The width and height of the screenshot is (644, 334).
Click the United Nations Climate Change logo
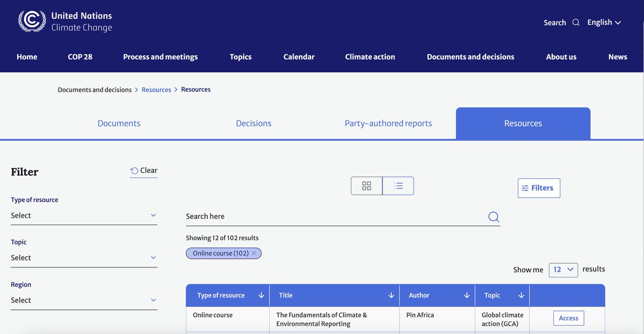coord(65,21)
